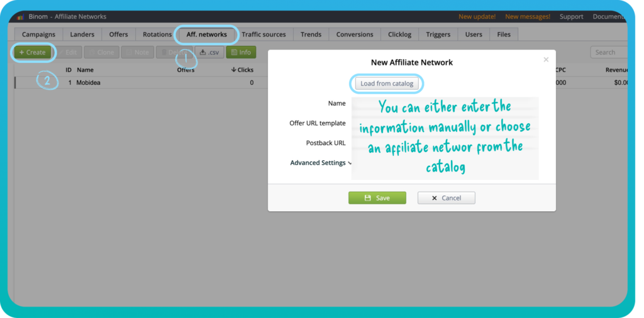Open the Files tab

(x=504, y=35)
